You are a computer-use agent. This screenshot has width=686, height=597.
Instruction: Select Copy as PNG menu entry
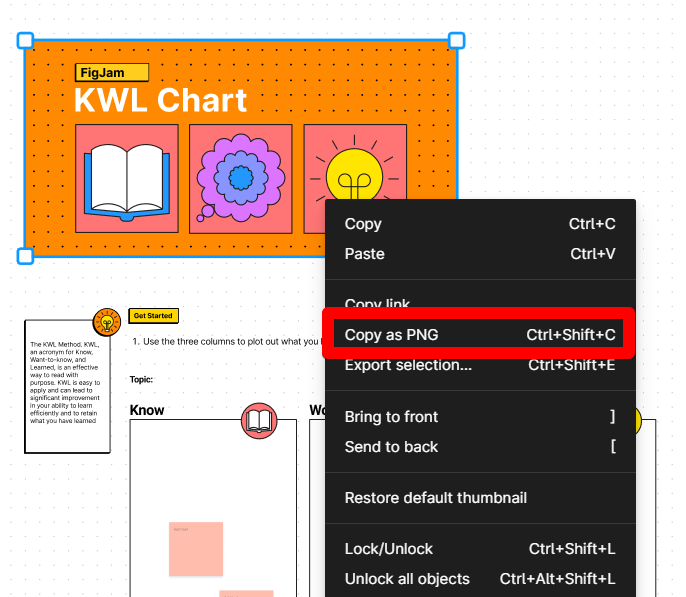click(480, 335)
